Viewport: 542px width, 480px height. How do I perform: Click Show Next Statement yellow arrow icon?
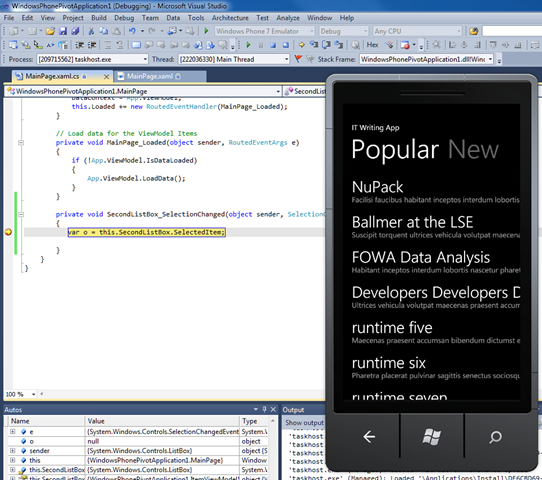pos(301,45)
